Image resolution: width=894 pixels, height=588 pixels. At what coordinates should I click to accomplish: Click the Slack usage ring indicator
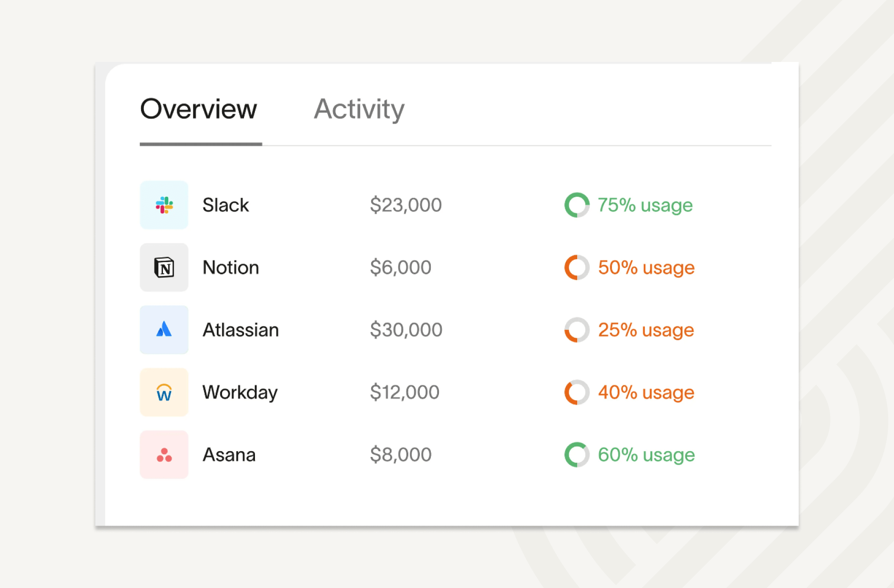577,205
